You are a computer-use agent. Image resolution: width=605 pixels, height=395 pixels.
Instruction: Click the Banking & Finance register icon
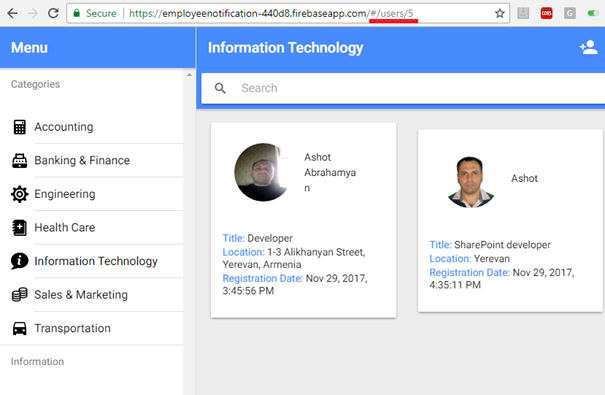pos(20,160)
